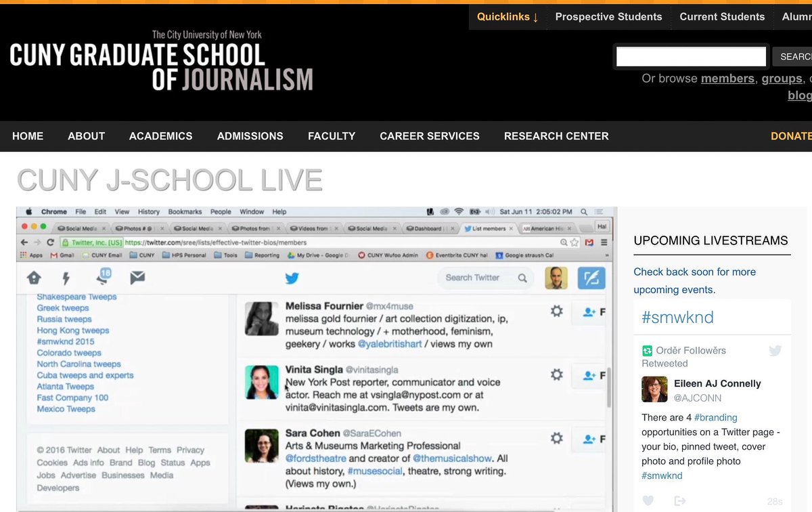Switch to the List members tab
812x512 pixels.
click(x=489, y=228)
